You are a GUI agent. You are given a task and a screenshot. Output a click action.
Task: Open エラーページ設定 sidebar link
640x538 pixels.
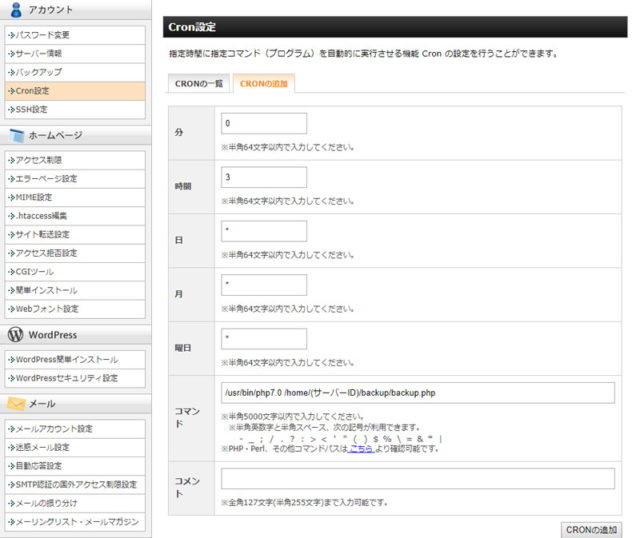(x=75, y=179)
